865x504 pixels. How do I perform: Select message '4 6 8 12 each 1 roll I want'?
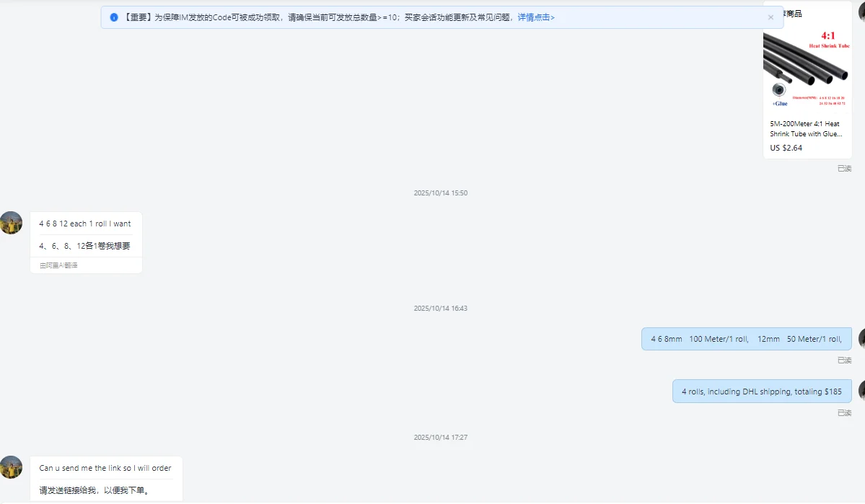pos(85,224)
